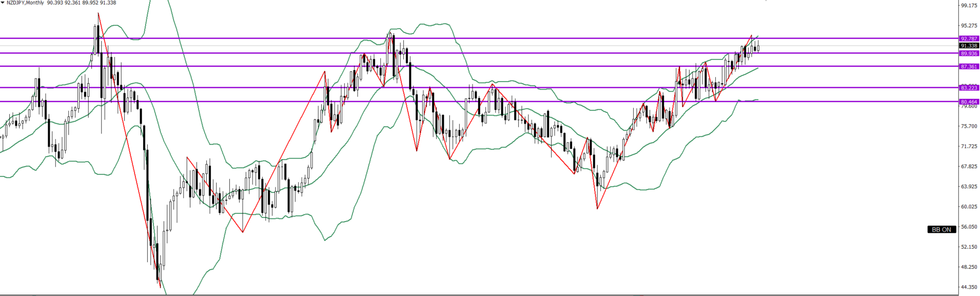980x296 pixels.
Task: Click the 60.025 level on price scale
Action: pos(969,207)
